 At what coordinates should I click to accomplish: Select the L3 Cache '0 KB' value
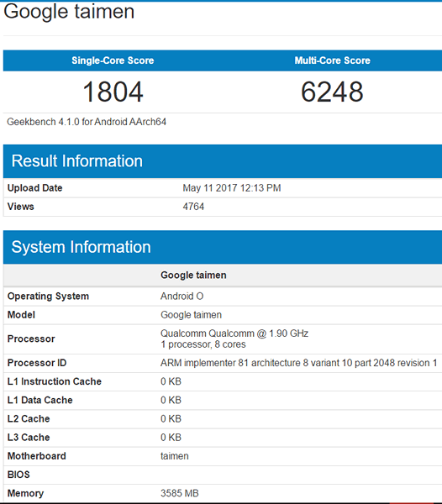(171, 438)
